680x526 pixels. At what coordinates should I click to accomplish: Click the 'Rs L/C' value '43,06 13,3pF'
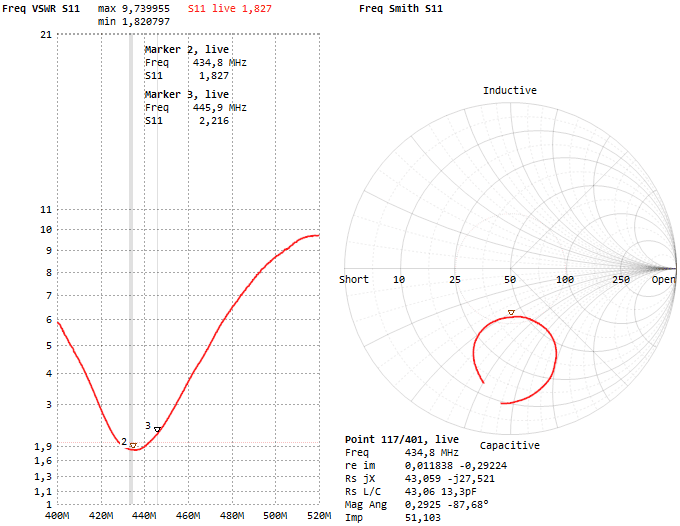(441, 491)
